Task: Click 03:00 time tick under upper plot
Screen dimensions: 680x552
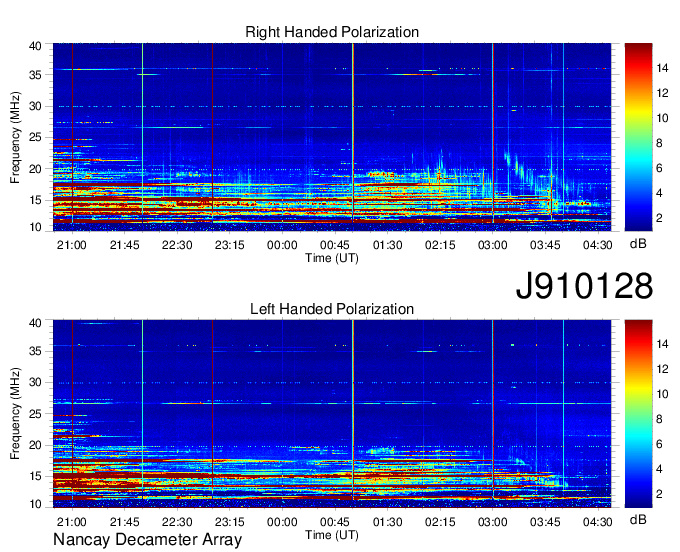Action: point(493,245)
